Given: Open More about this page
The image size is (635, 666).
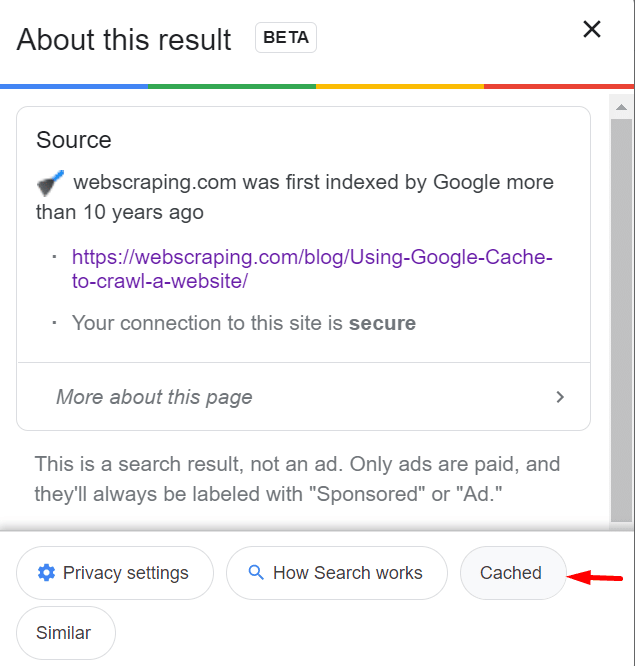Looking at the screenshot, I should coord(154,397).
